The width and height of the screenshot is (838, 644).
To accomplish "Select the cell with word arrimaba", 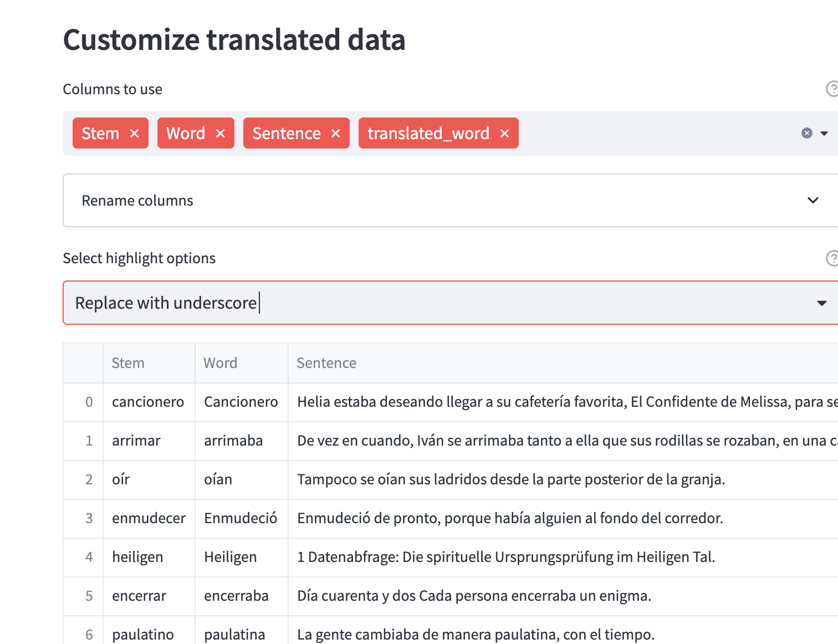I will pyautogui.click(x=233, y=441).
